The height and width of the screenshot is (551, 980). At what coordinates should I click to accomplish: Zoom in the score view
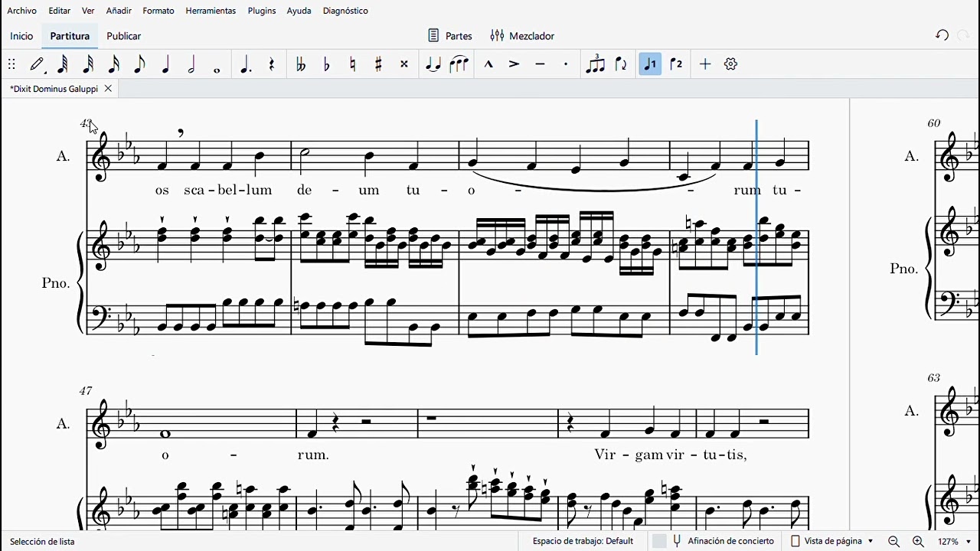tap(918, 541)
